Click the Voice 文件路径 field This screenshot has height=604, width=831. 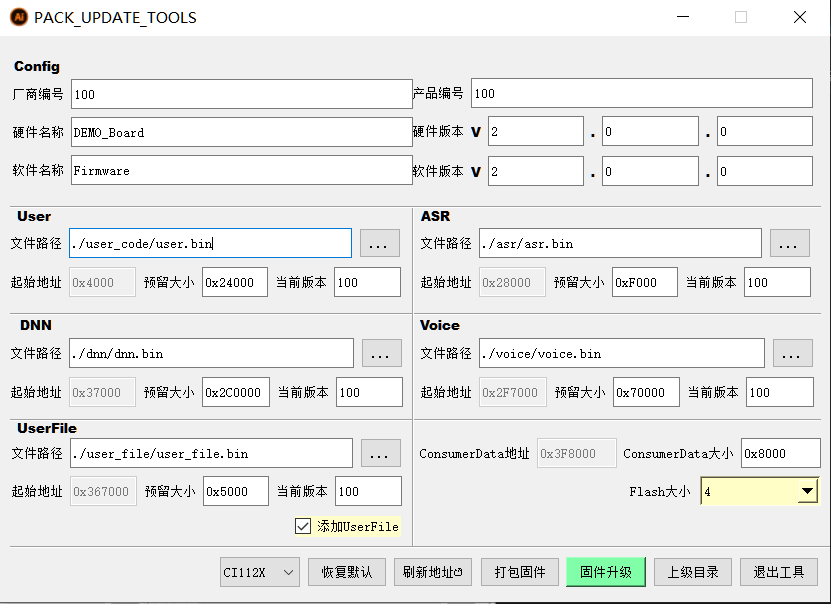622,353
